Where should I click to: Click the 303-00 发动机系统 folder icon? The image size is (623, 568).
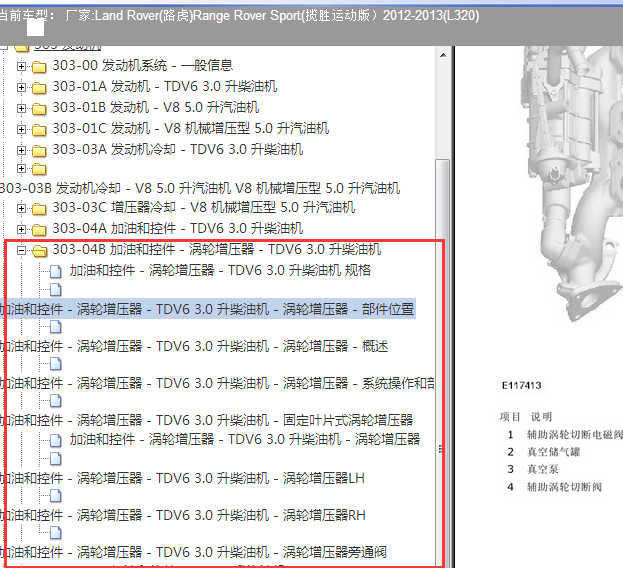pos(39,67)
